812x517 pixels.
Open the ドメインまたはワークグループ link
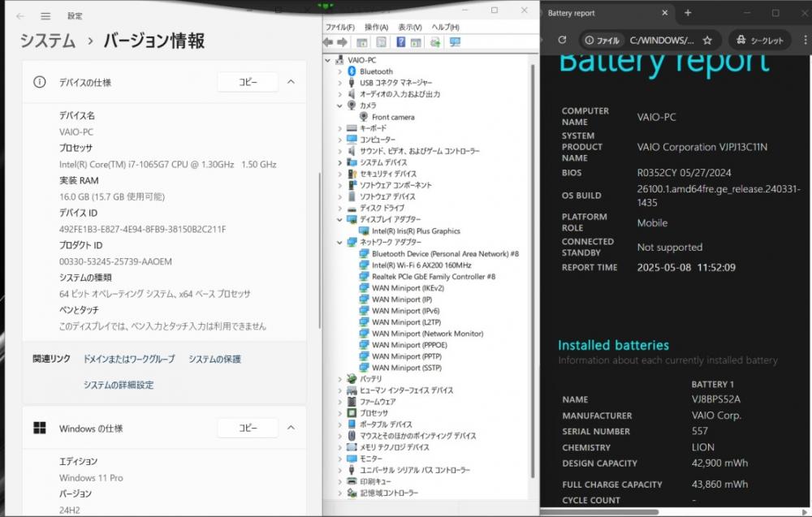click(x=129, y=360)
